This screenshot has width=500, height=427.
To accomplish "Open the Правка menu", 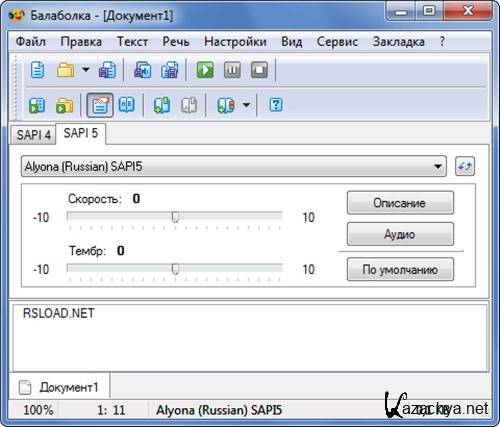I will (x=81, y=42).
